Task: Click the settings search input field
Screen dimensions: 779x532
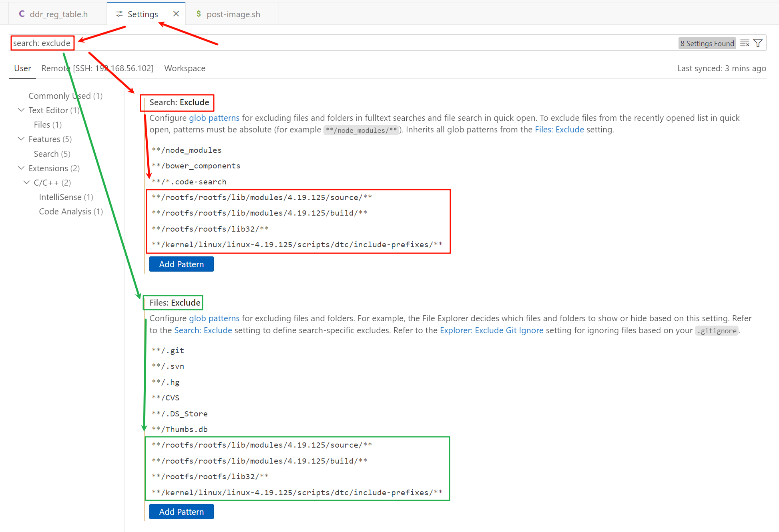Action: point(360,43)
